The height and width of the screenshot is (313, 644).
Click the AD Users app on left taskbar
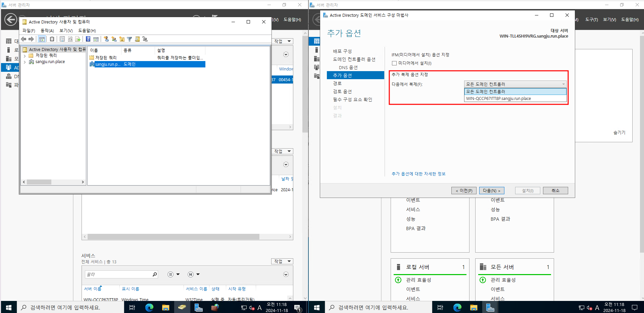182,307
